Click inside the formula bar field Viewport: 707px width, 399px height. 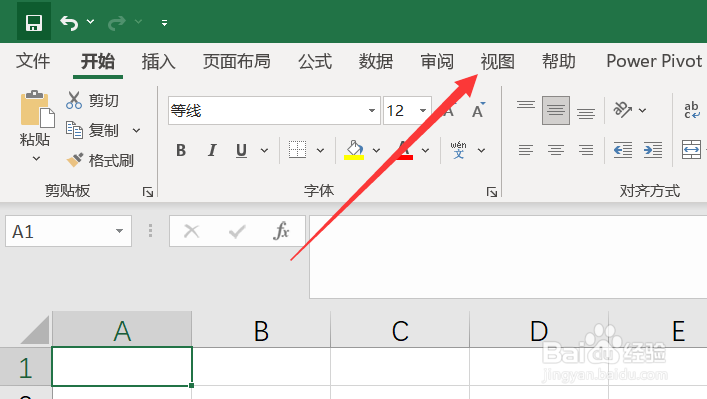[x=508, y=257]
